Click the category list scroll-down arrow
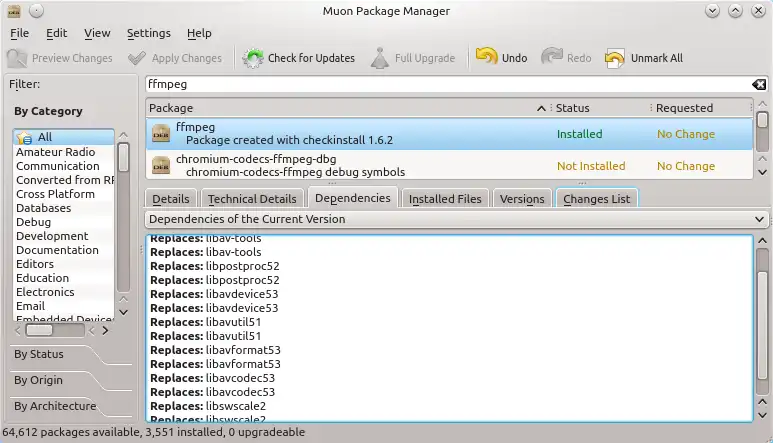 click(124, 312)
